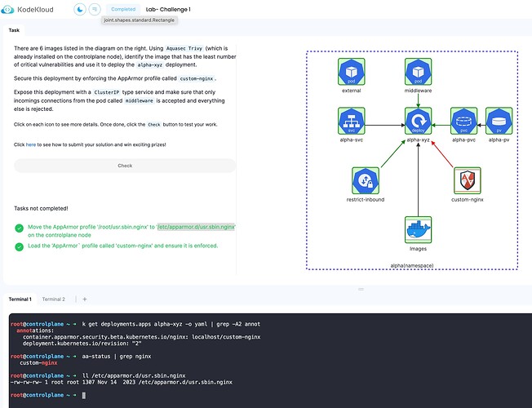Click 'alpha(namespace)' label in diagram
The image size is (532, 408).
[x=412, y=265]
